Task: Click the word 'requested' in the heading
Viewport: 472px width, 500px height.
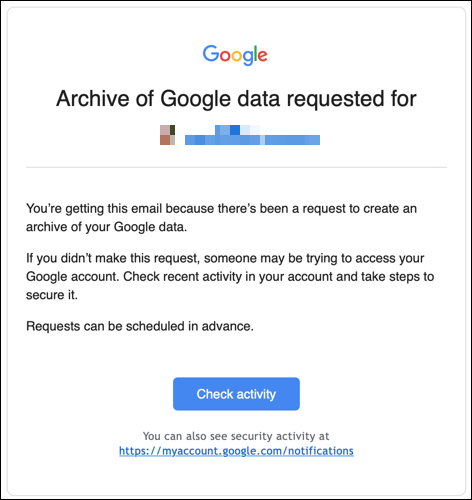Action: [335, 99]
